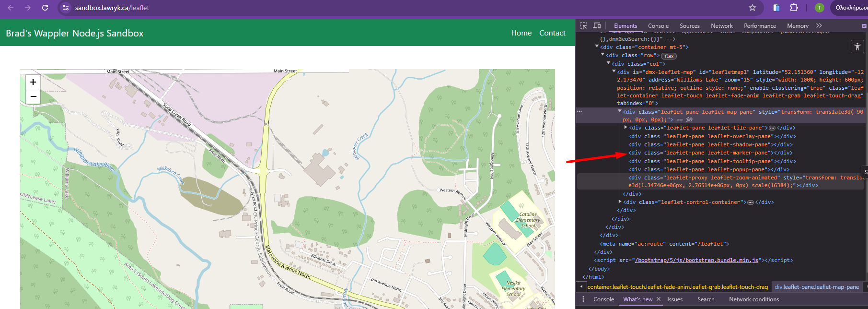Click the accessibility tree toggle button
Screen dimensions: 868x309
(857, 47)
